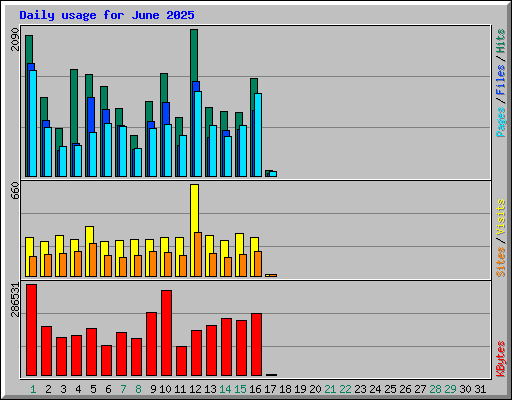Click the 'Daily usage for June 2025' title
The image size is (512, 400).
[x=107, y=15]
